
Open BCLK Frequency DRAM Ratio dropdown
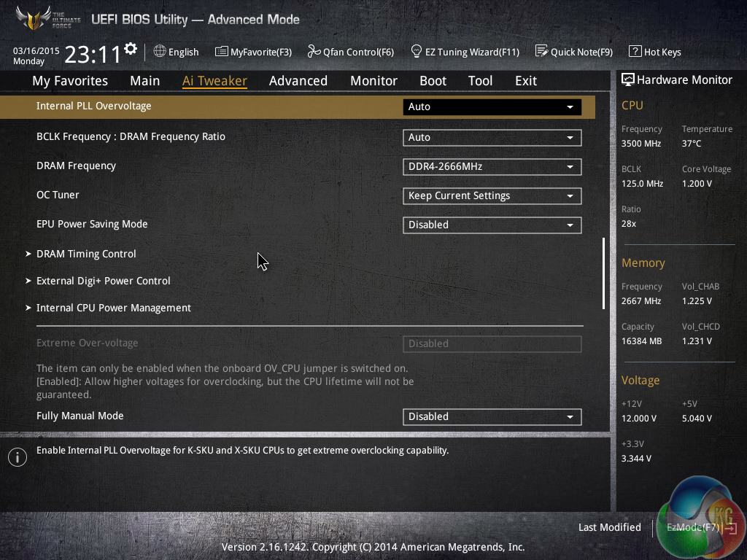point(492,138)
